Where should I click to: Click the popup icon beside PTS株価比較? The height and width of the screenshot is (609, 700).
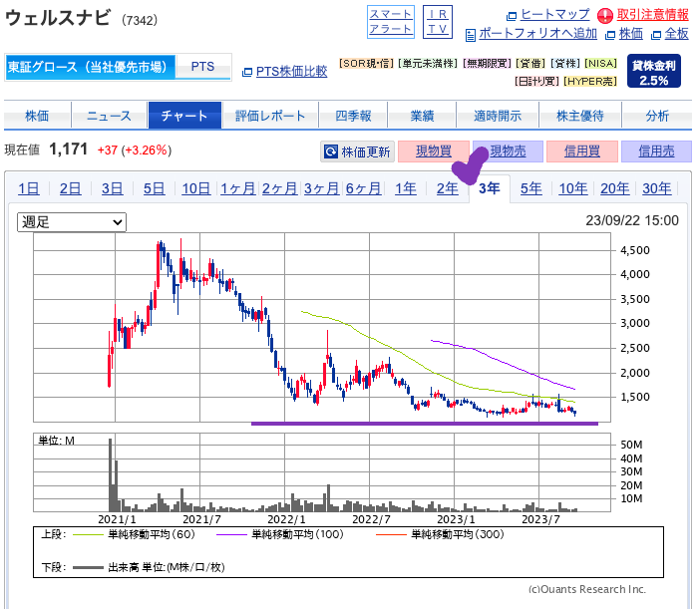[247, 73]
